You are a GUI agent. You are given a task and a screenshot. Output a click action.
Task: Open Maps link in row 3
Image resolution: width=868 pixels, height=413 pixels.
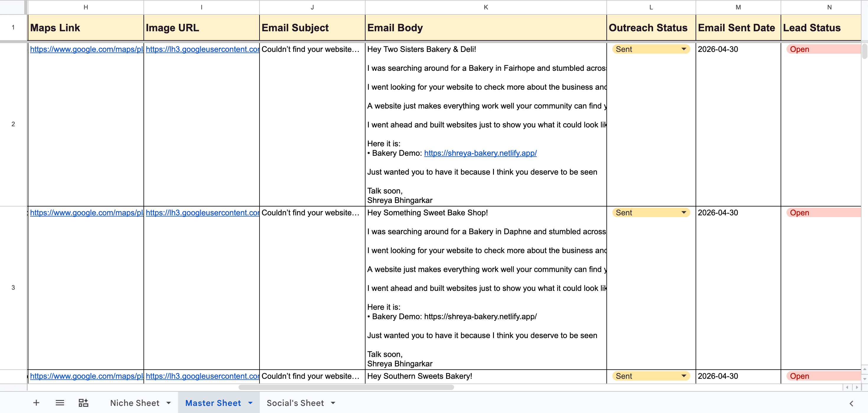pos(87,213)
